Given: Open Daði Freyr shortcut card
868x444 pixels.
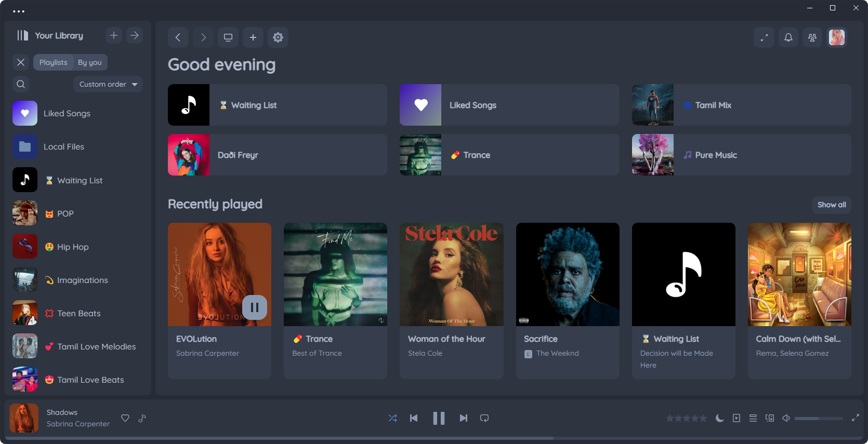Looking at the screenshot, I should click(278, 155).
